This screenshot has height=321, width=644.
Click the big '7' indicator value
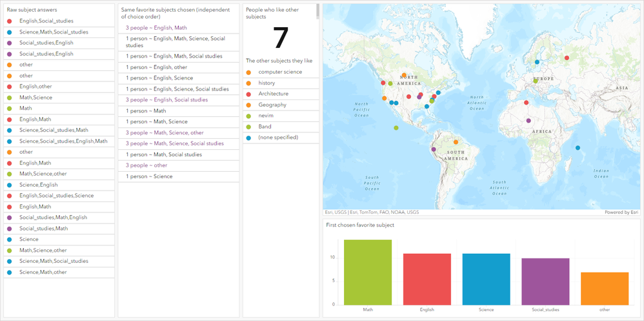click(281, 38)
